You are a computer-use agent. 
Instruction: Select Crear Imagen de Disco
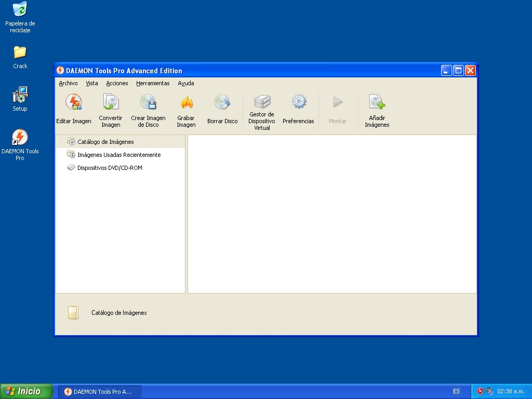(148, 111)
